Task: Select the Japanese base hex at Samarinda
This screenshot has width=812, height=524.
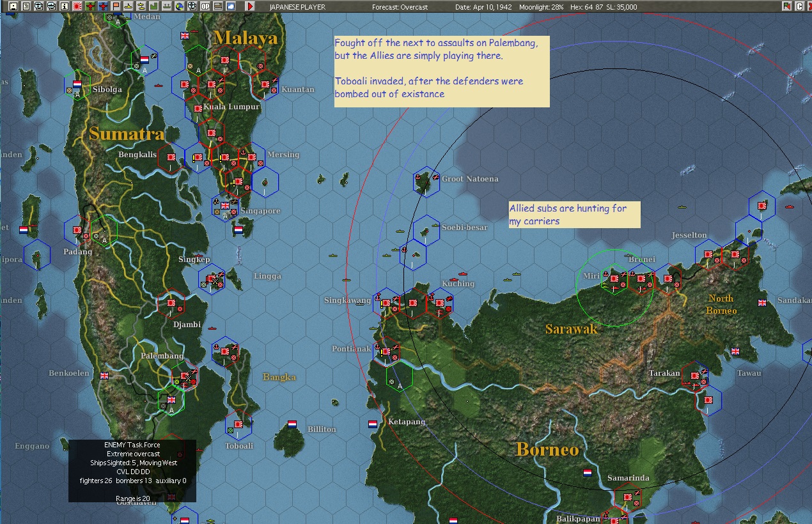Action: click(627, 498)
